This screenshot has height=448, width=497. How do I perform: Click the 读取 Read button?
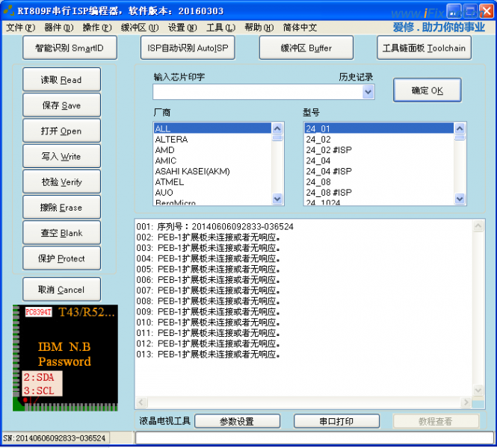click(x=62, y=79)
